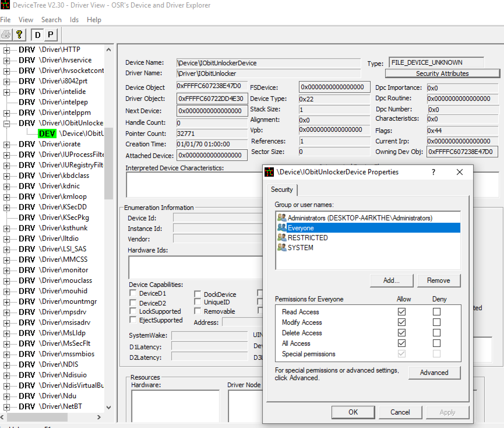Select the Everyone group entry
Viewport: 504px width, 428px height.
[368, 228]
